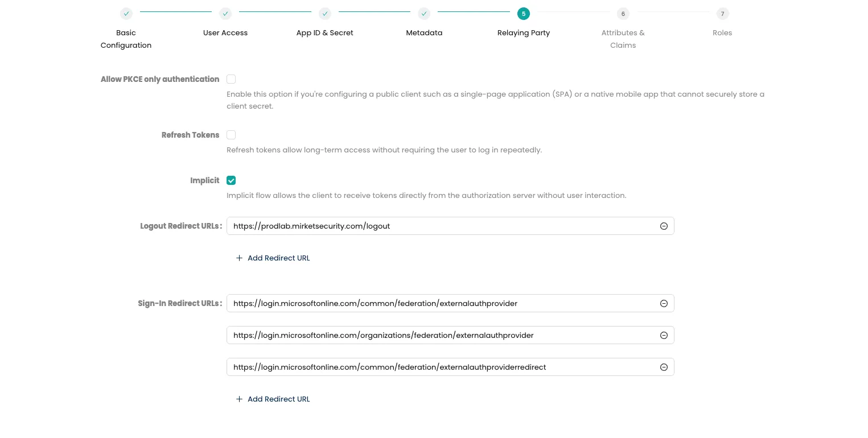868x438 pixels.
Task: Edit the logout redirect URL field
Action: click(x=450, y=226)
